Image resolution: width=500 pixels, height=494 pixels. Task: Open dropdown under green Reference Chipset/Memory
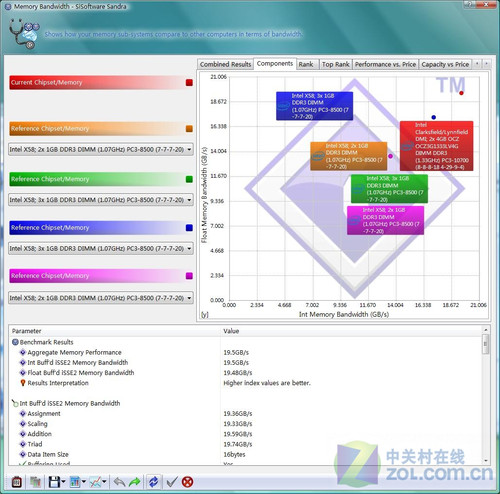pyautogui.click(x=101, y=200)
